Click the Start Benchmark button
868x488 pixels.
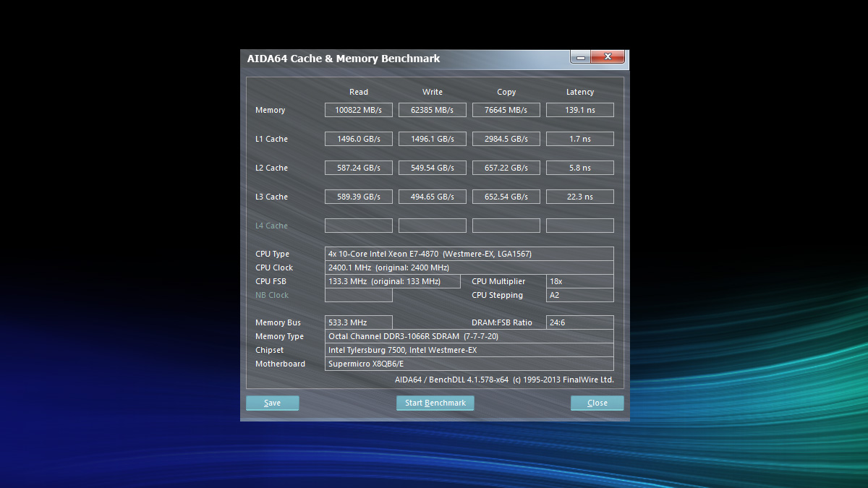coord(435,403)
